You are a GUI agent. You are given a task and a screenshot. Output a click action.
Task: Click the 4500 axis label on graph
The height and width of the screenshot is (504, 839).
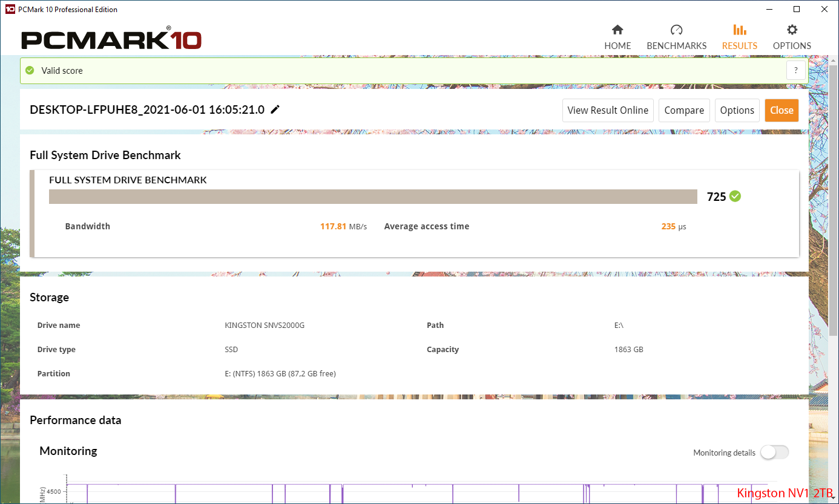[54, 492]
